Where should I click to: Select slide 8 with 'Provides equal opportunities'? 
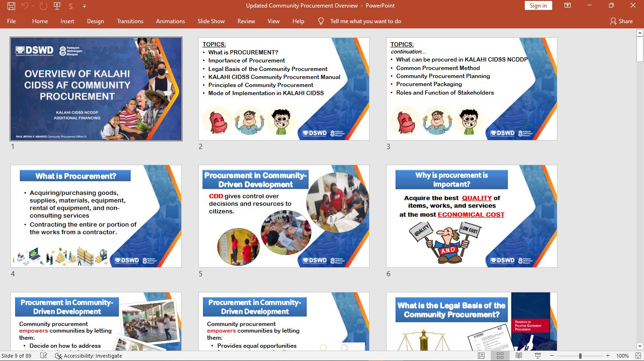[x=284, y=321]
